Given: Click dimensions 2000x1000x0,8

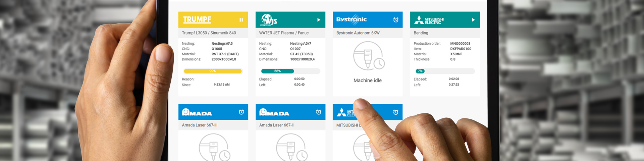Looking at the screenshot, I should pyautogui.click(x=224, y=59).
